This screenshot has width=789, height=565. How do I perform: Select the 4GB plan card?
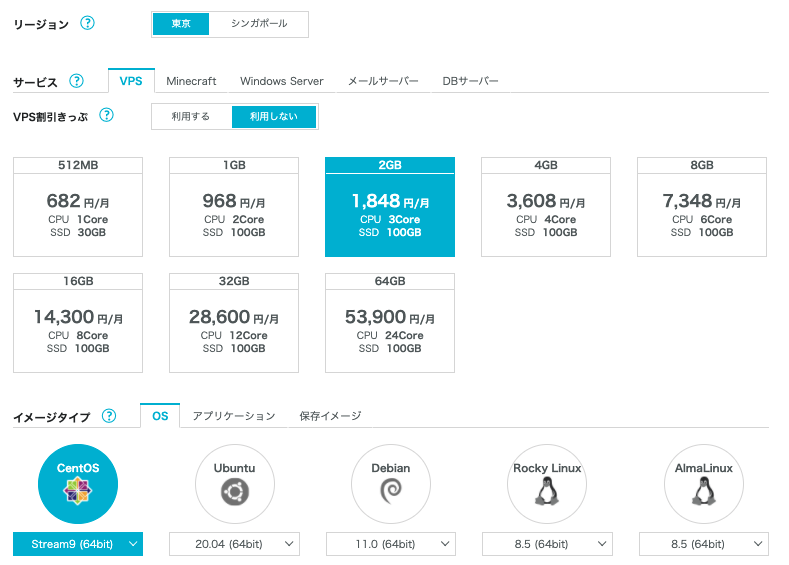[546, 207]
